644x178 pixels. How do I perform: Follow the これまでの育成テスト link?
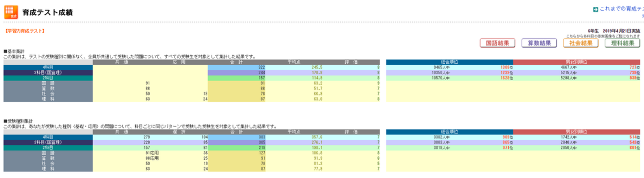tap(622, 9)
